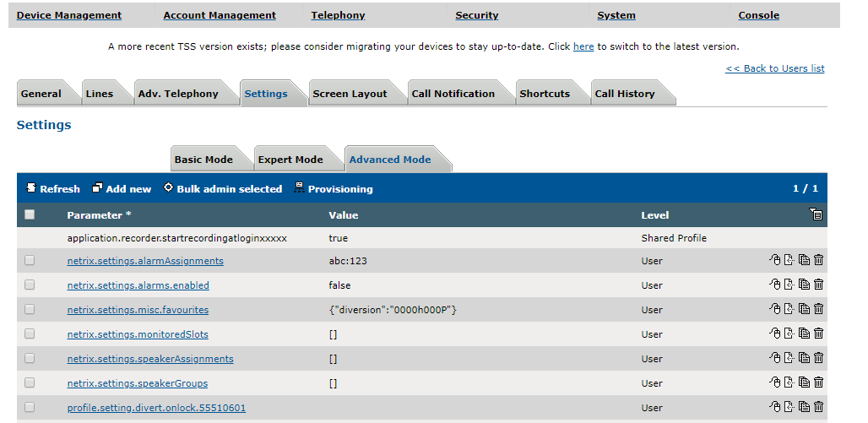This screenshot has height=423, width=868.
Task: Open the Security menu
Action: (477, 15)
